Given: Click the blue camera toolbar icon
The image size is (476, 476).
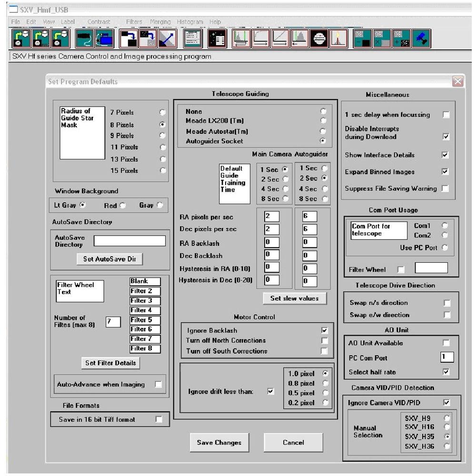Looking at the screenshot, I should (x=104, y=39).
